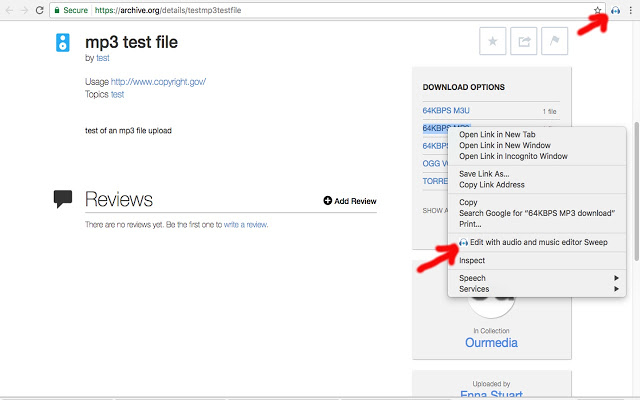Expand the Speech submenu

[537, 278]
